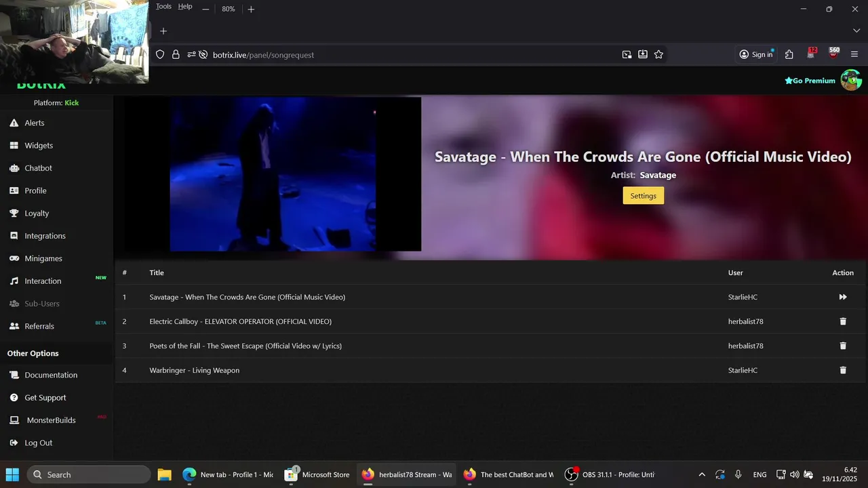Viewport: 868px width, 488px height.
Task: Click the install page icon in address bar
Action: point(643,55)
